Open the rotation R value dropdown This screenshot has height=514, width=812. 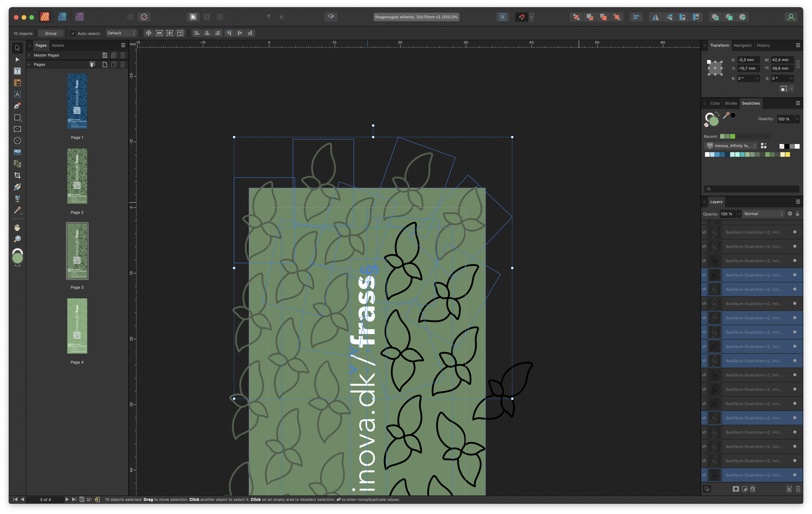pos(758,79)
